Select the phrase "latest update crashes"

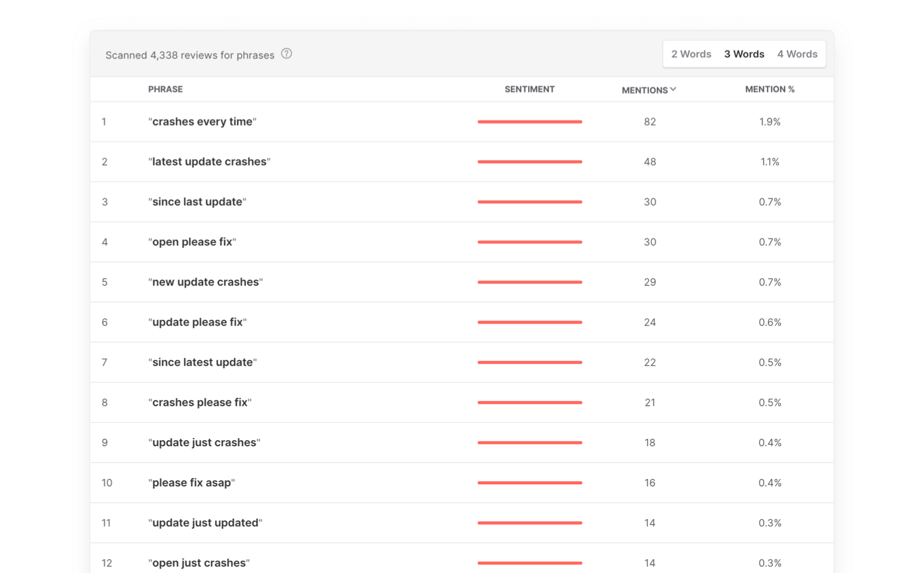[210, 161]
